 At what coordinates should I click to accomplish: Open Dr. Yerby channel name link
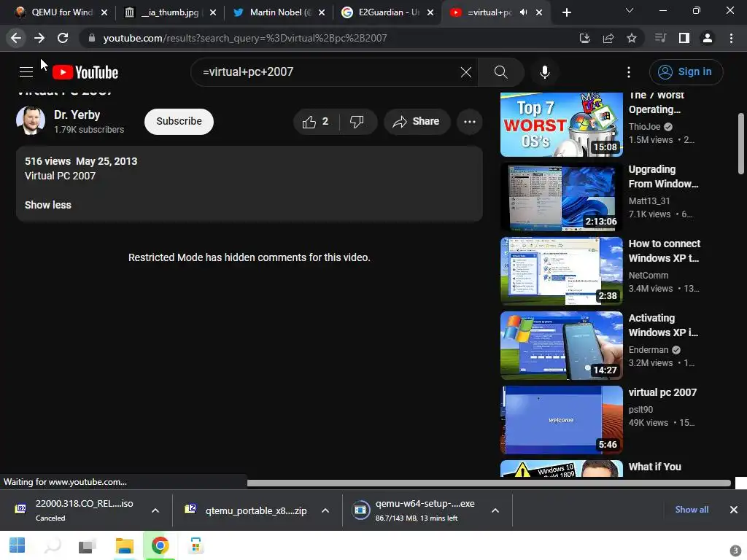(x=77, y=115)
